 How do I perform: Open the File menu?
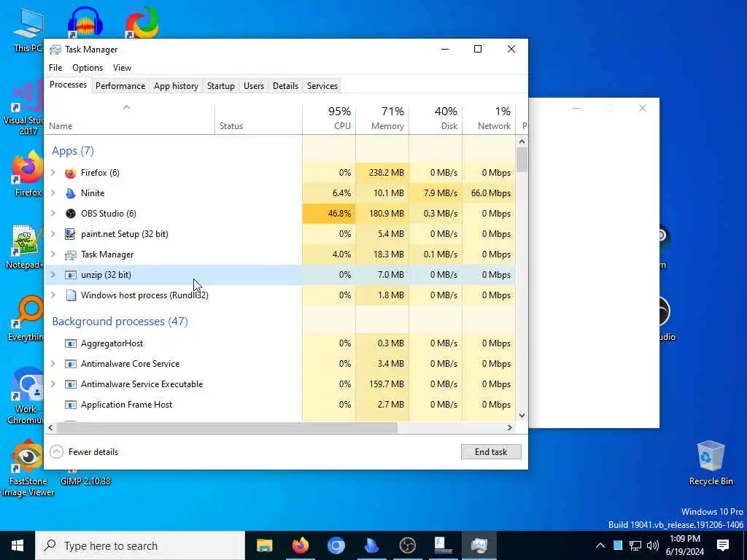pyautogui.click(x=55, y=68)
